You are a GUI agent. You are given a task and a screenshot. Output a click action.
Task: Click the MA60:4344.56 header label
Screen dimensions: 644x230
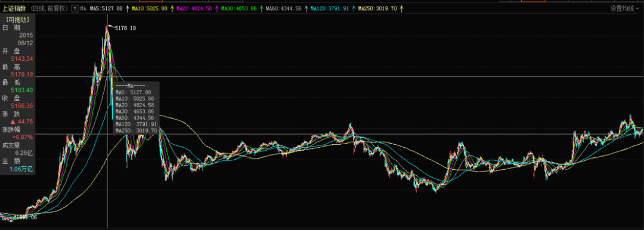click(284, 8)
